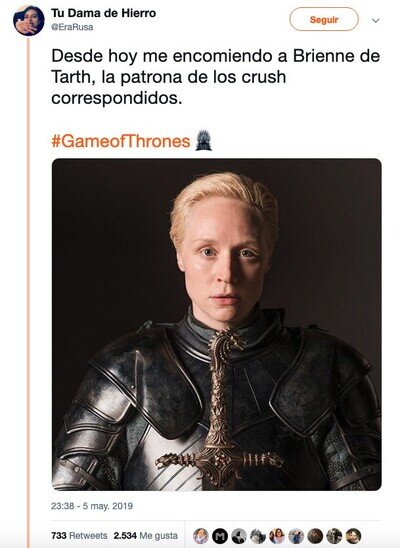Click the black "M" liker avatar

220,536
